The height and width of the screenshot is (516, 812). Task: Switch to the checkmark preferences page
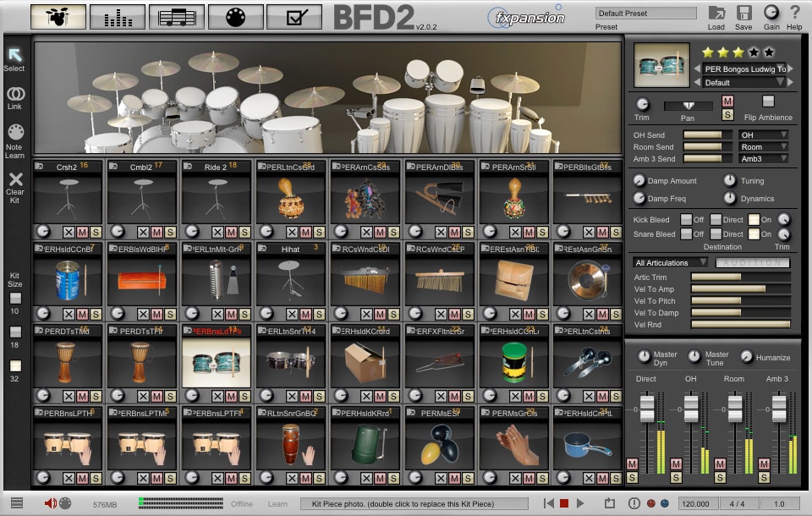click(x=294, y=17)
